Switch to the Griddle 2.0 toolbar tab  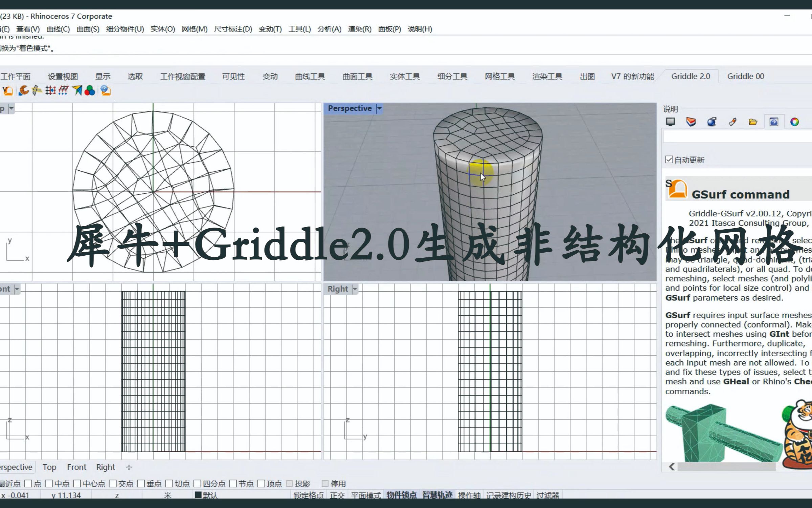tap(691, 77)
